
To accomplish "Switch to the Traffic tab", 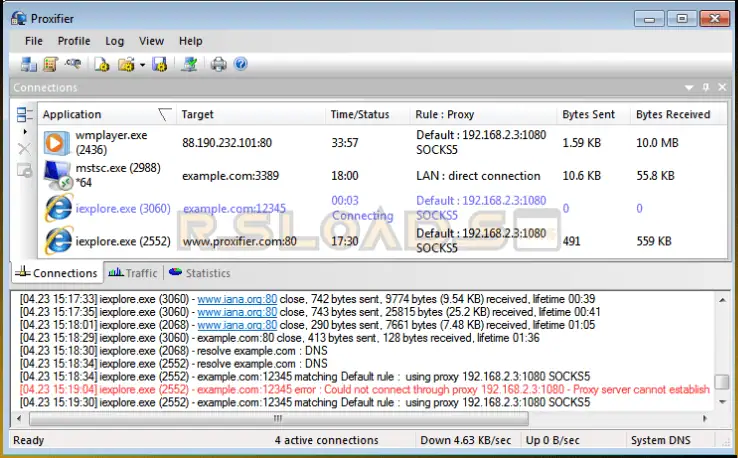I will [x=133, y=273].
